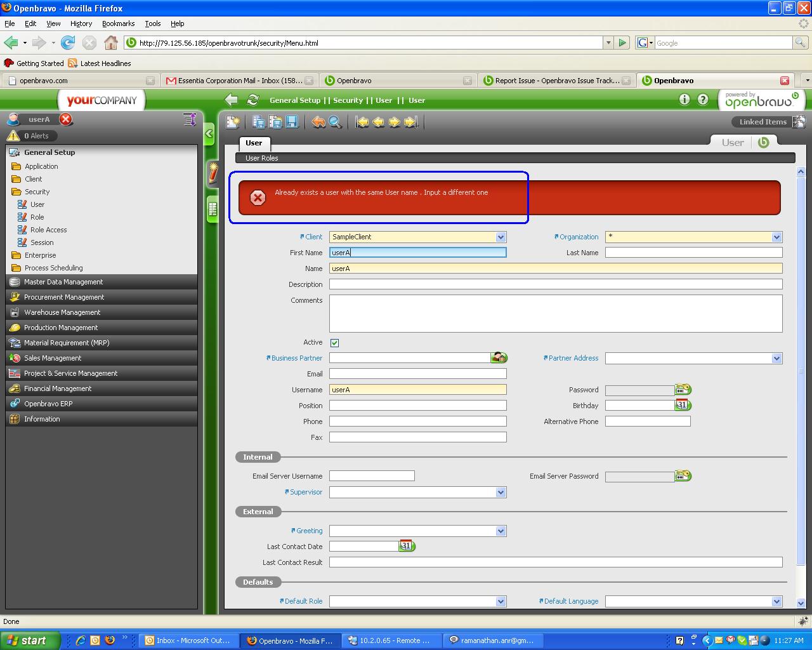The height and width of the screenshot is (650, 812).
Task: Open the History menu
Action: pyautogui.click(x=81, y=23)
